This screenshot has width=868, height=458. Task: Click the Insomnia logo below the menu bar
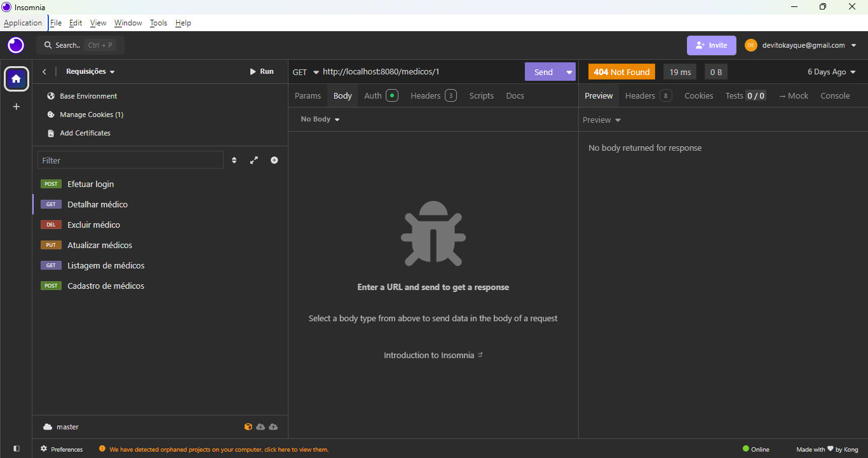pyautogui.click(x=16, y=45)
